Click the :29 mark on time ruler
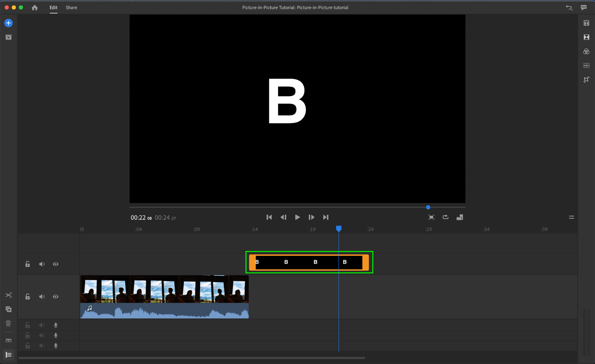Viewport: 595px width, 364px height. tap(428, 229)
